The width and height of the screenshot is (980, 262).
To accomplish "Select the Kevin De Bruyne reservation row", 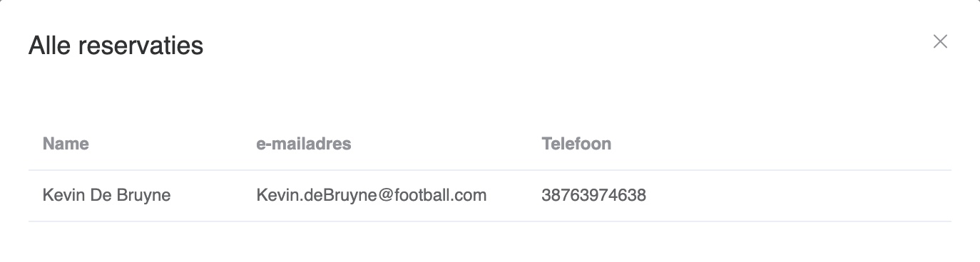I will [x=489, y=196].
